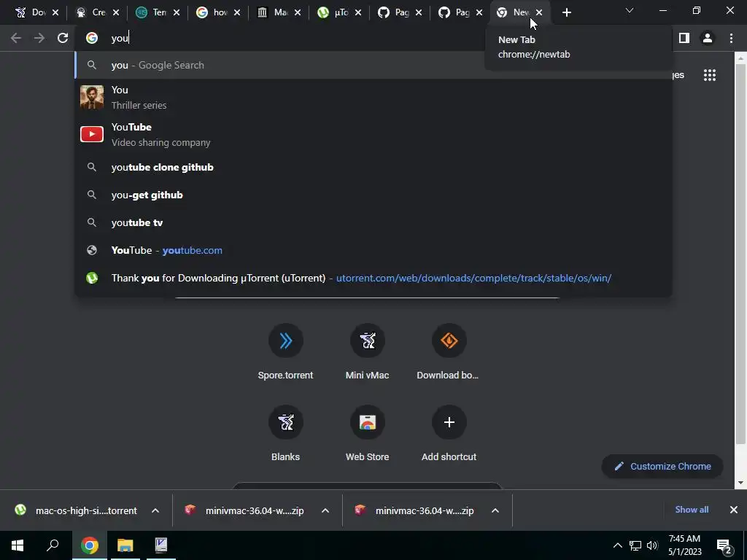Choose 'youtube clone github' suggestion
The height and width of the screenshot is (560, 747).
(x=373, y=167)
